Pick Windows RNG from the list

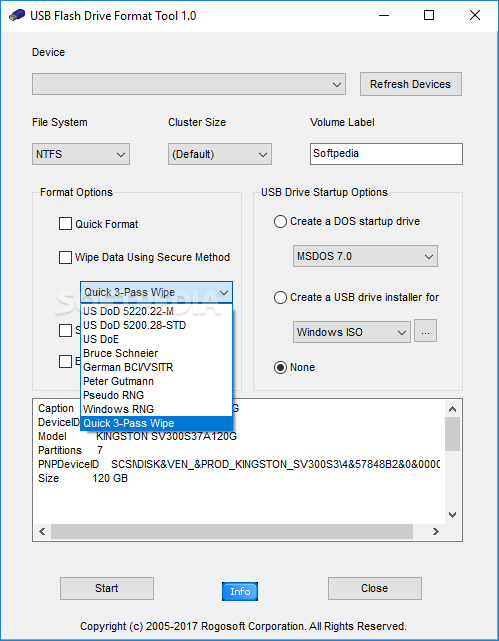pos(157,409)
